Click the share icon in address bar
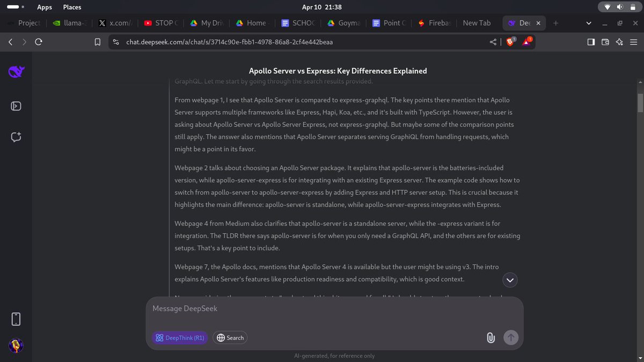Screen dimensions: 644x362 (493, 42)
